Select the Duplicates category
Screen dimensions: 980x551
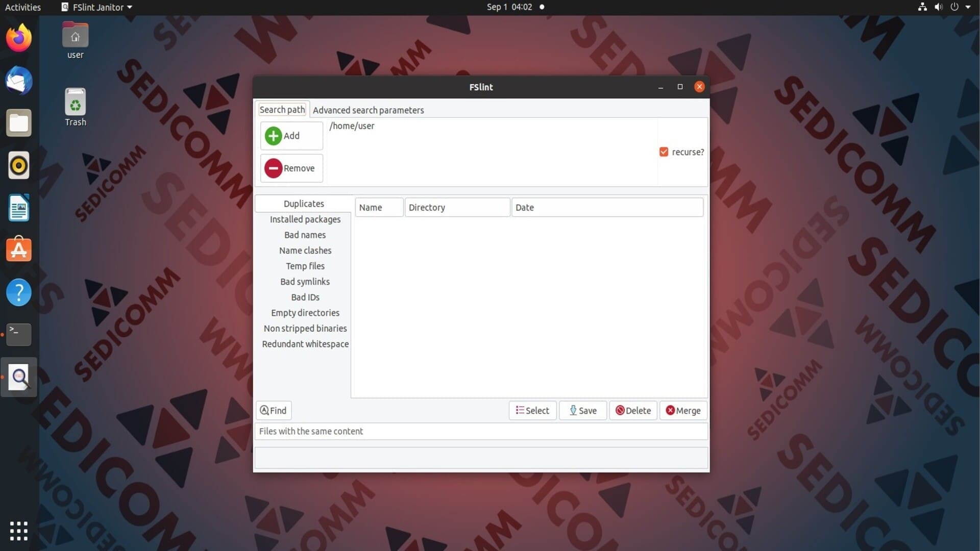pos(304,204)
